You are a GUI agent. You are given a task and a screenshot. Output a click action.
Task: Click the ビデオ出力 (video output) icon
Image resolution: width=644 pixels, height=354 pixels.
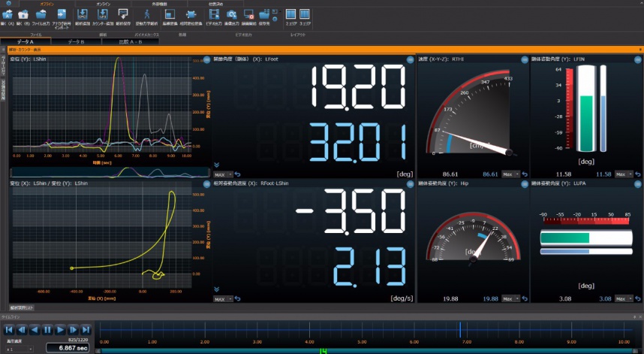(215, 16)
